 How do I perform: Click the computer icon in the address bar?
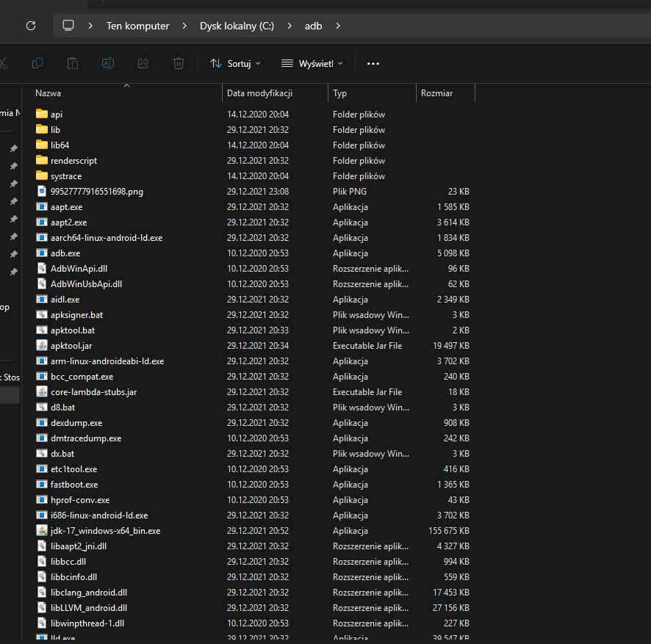point(68,26)
